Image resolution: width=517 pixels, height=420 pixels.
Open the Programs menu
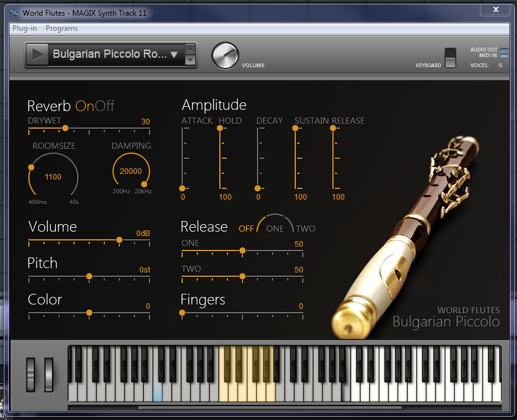[x=62, y=28]
